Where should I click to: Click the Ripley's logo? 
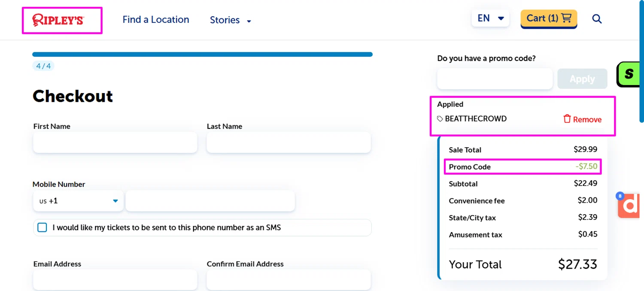[x=58, y=20]
